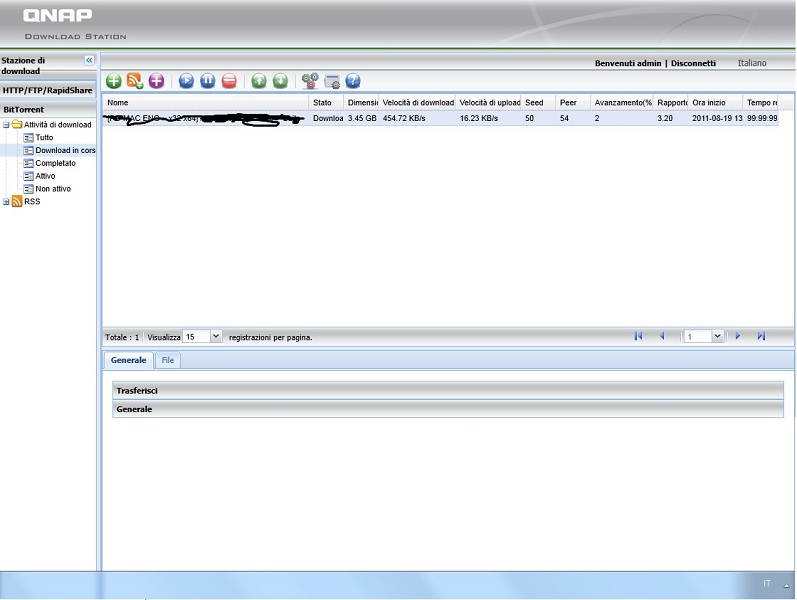797x600 pixels.
Task: Select Completato in the download tree
Action: click(x=55, y=163)
